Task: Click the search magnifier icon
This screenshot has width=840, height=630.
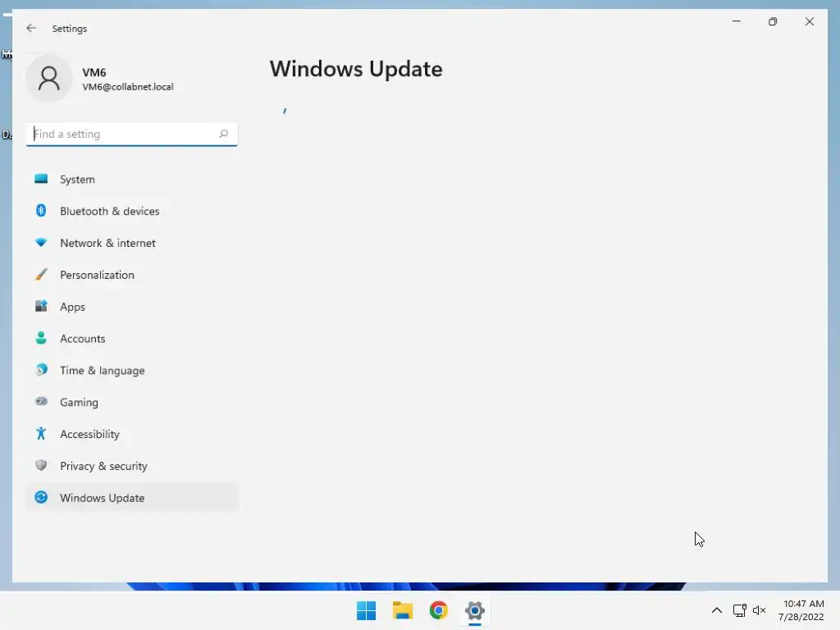Action: 223,134
